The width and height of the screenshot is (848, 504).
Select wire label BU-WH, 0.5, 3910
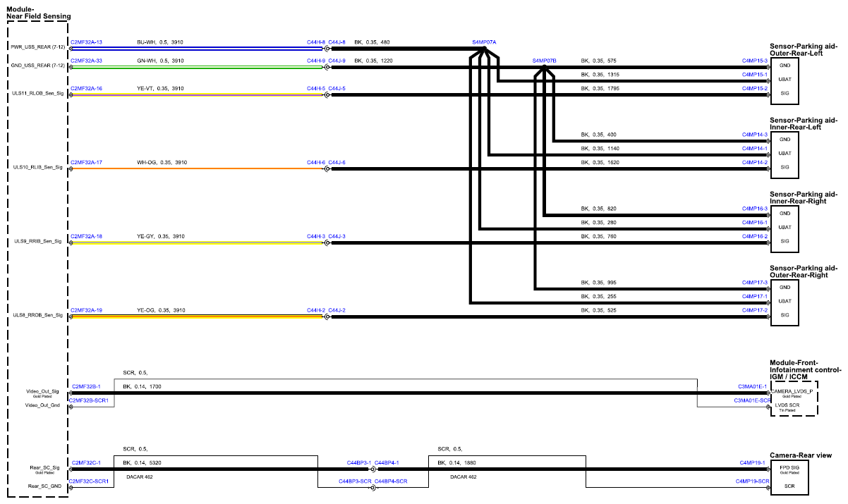(160, 42)
